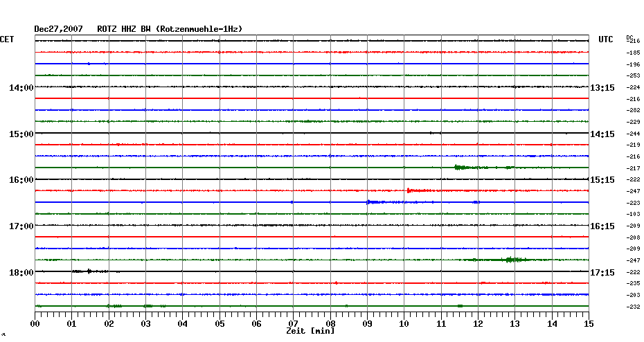Image resolution: width=644 pixels, height=342 pixels.
Task: Click minute tick label 04 on bottom axis
Action: click(182, 324)
